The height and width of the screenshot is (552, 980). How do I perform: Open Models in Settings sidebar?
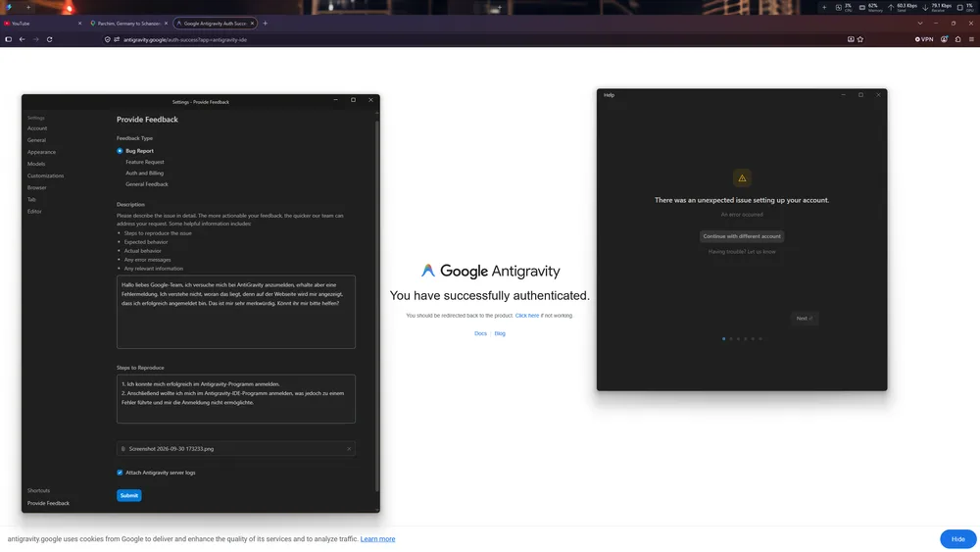pos(35,164)
